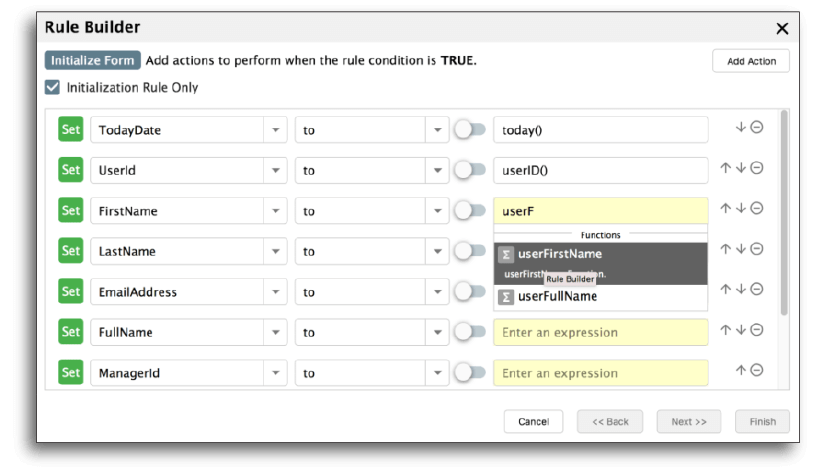
Task: Click the userID() expression field
Action: [x=601, y=170]
